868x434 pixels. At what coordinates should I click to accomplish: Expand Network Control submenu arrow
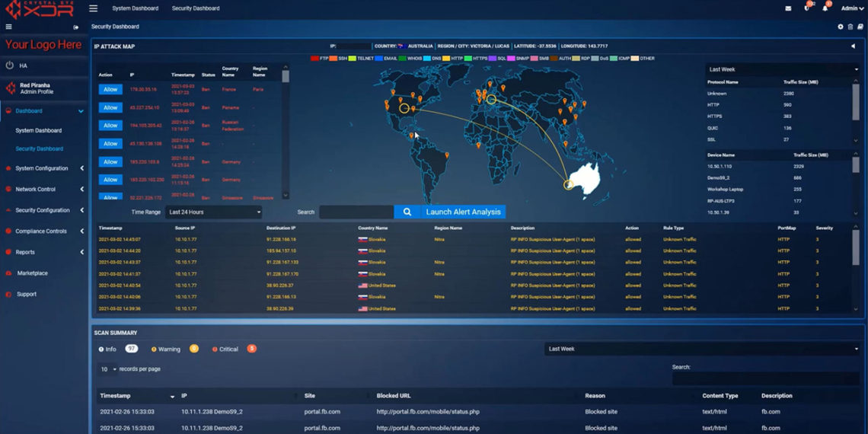point(82,190)
